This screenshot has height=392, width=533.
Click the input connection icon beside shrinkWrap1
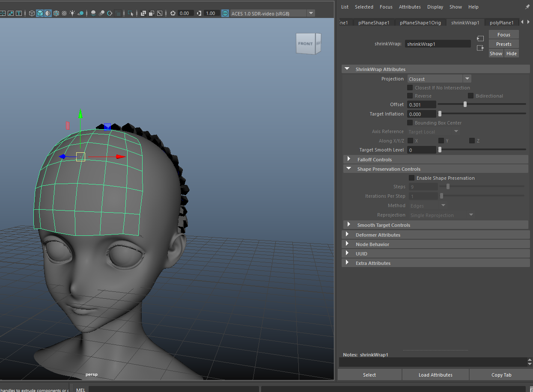tap(480, 39)
